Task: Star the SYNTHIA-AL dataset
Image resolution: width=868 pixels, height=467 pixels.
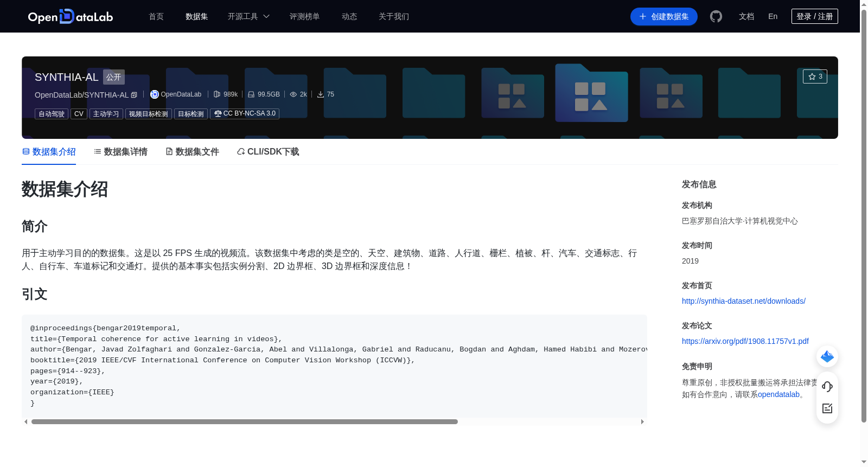Action: [815, 76]
